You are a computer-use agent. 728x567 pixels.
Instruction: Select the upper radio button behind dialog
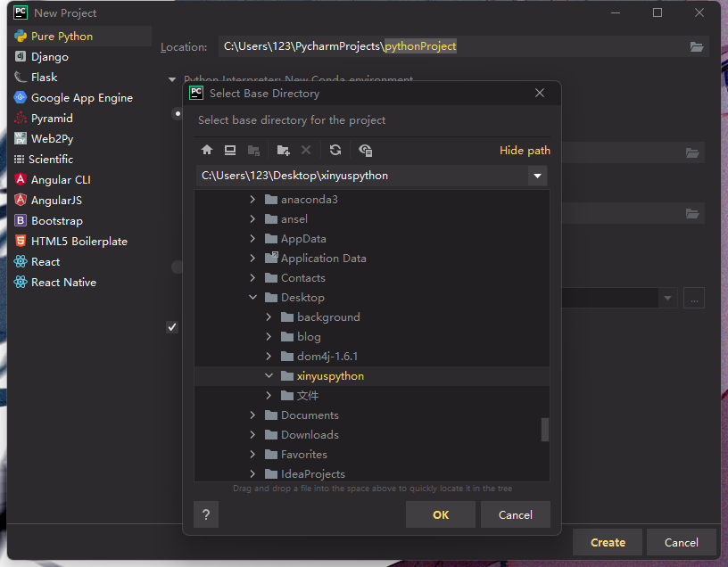pos(178,113)
